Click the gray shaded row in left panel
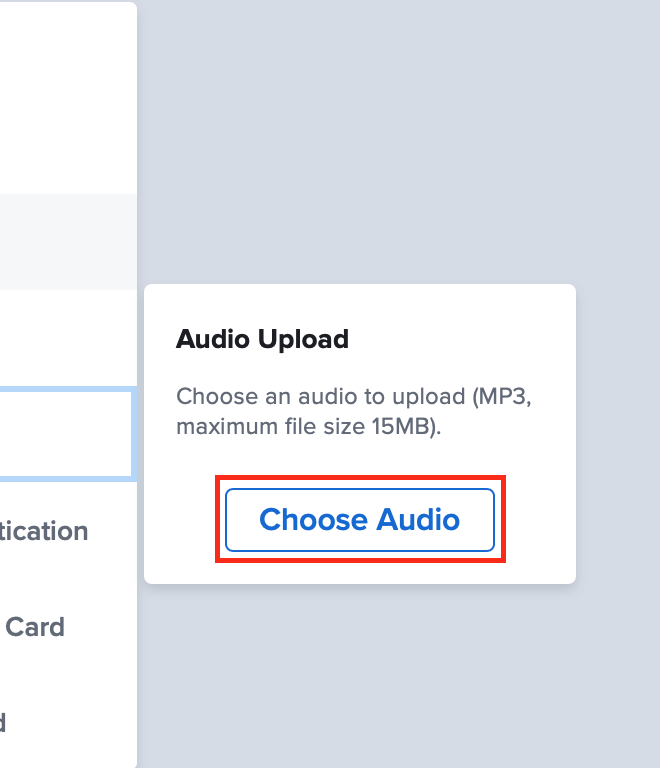 coord(68,242)
